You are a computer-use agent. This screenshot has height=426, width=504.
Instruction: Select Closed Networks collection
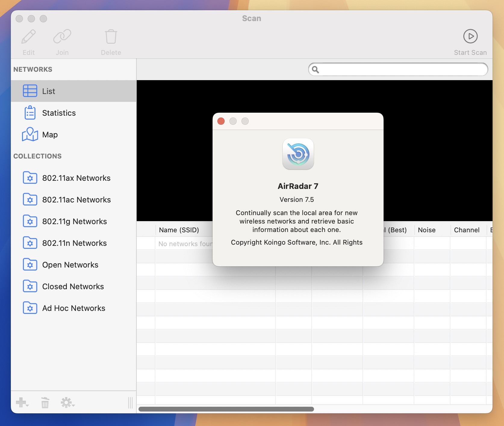pyautogui.click(x=73, y=286)
